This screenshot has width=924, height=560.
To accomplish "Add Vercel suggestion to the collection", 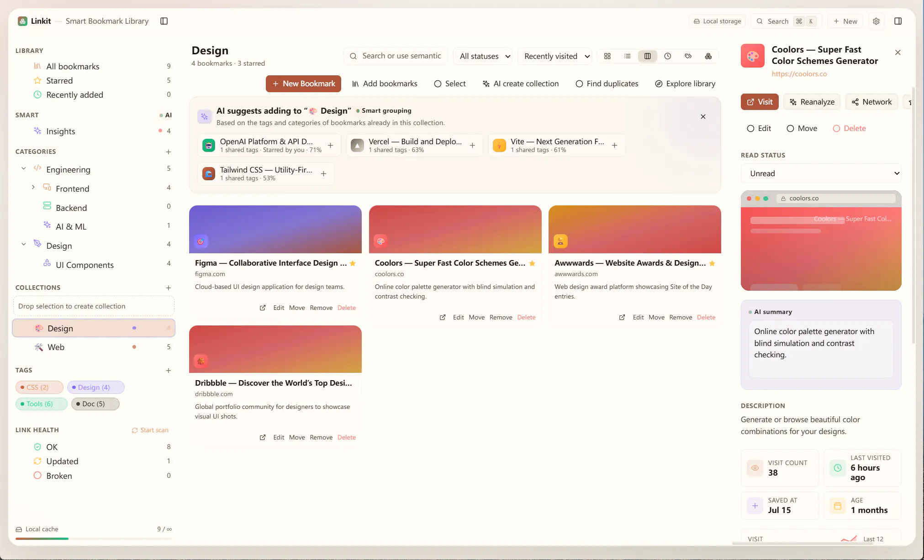I will (x=472, y=145).
